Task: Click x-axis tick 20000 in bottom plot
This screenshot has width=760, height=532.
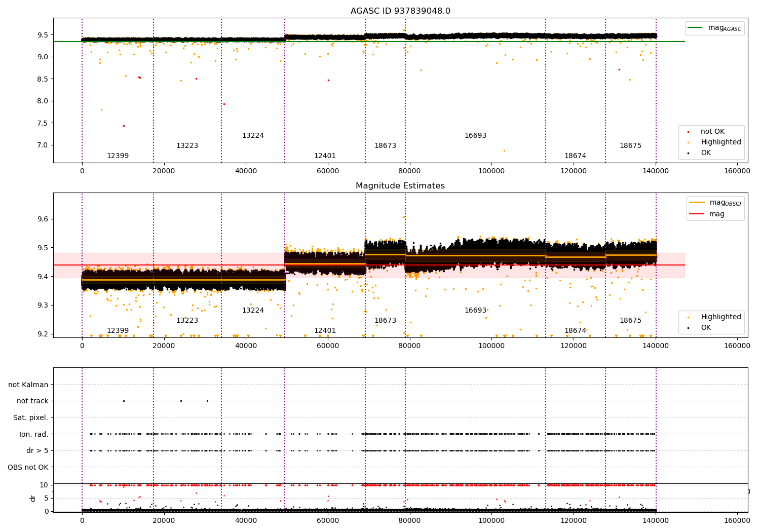Action: (164, 521)
